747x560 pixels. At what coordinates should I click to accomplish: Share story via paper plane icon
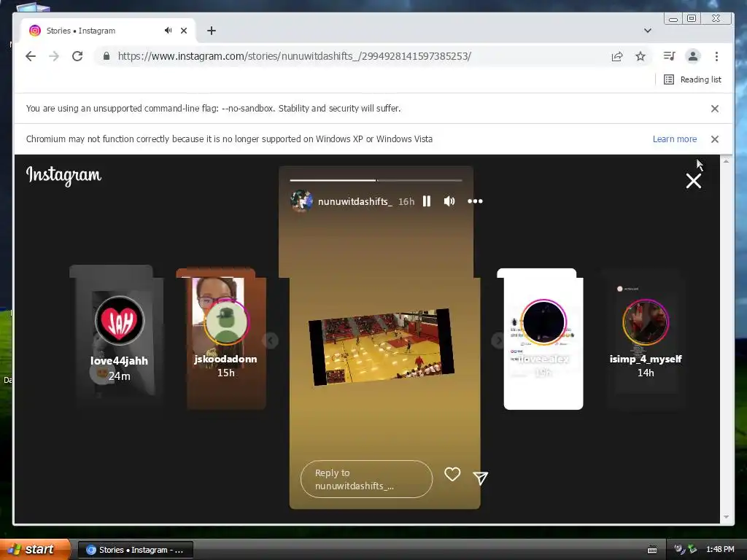pos(480,478)
